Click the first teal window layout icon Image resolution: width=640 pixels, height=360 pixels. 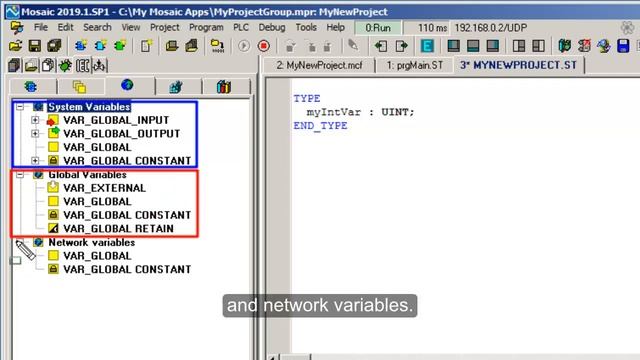(453, 46)
